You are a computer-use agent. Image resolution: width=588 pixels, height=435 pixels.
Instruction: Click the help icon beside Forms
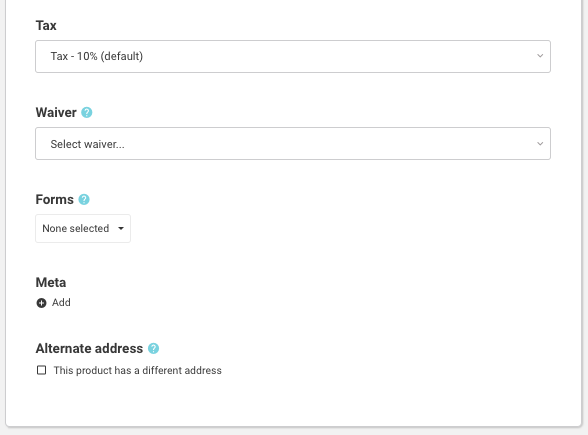click(84, 200)
